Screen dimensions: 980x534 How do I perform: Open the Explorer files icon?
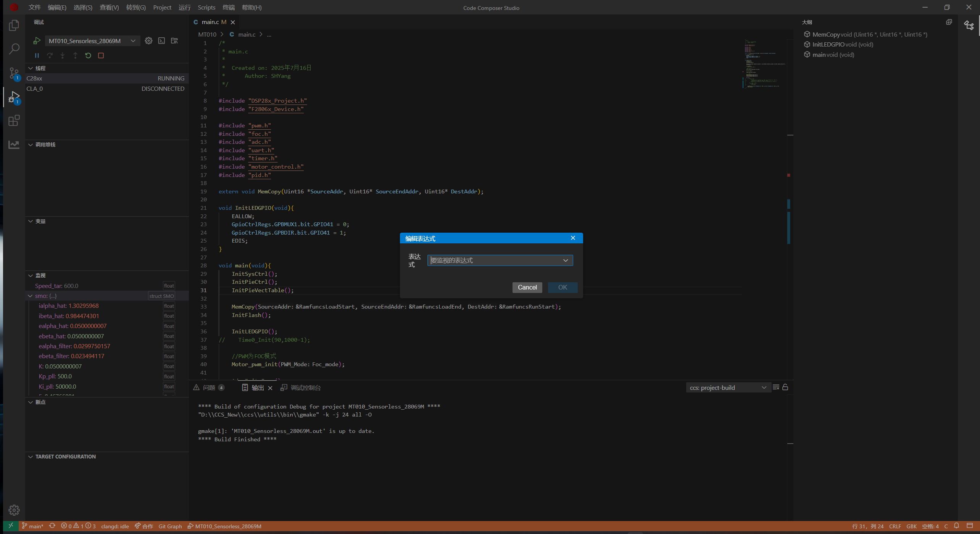pos(14,25)
